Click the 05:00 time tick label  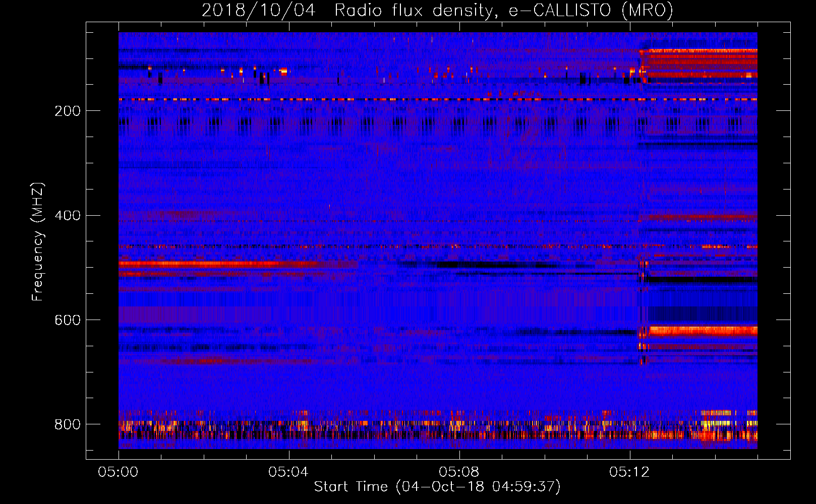coord(118,472)
